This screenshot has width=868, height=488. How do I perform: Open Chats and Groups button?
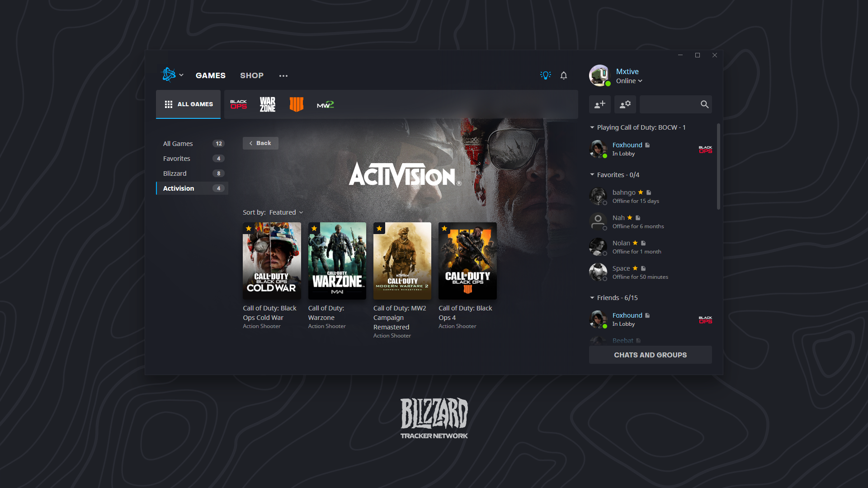pyautogui.click(x=650, y=355)
